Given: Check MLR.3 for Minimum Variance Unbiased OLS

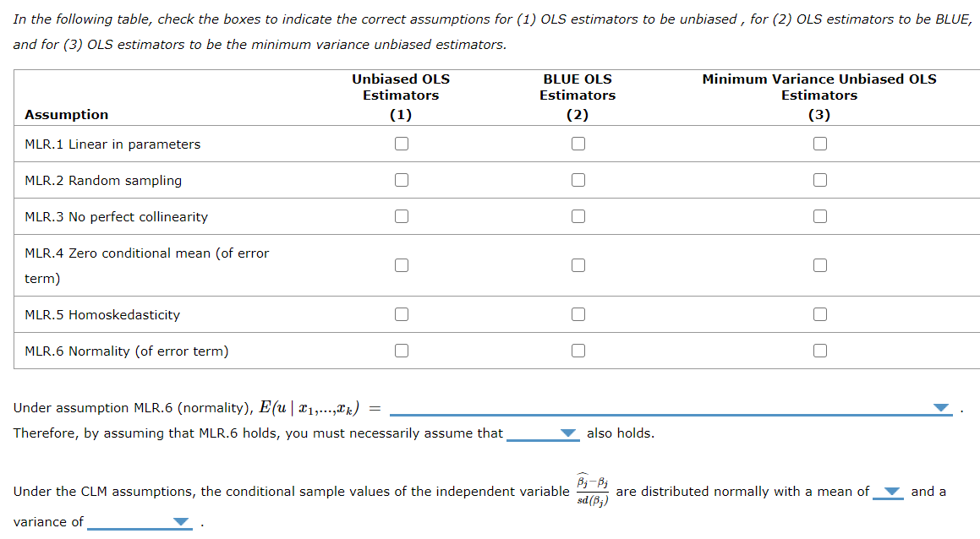Looking at the screenshot, I should 819,215.
